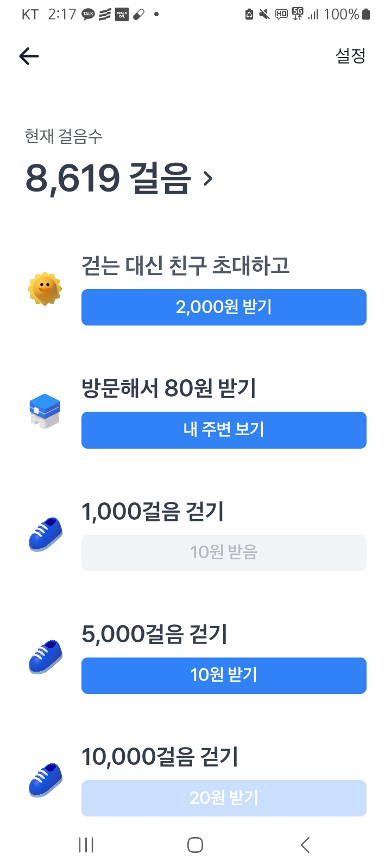Tap the 방문해서 80원 받기 heading
This screenshot has width=391, height=868.
click(168, 388)
